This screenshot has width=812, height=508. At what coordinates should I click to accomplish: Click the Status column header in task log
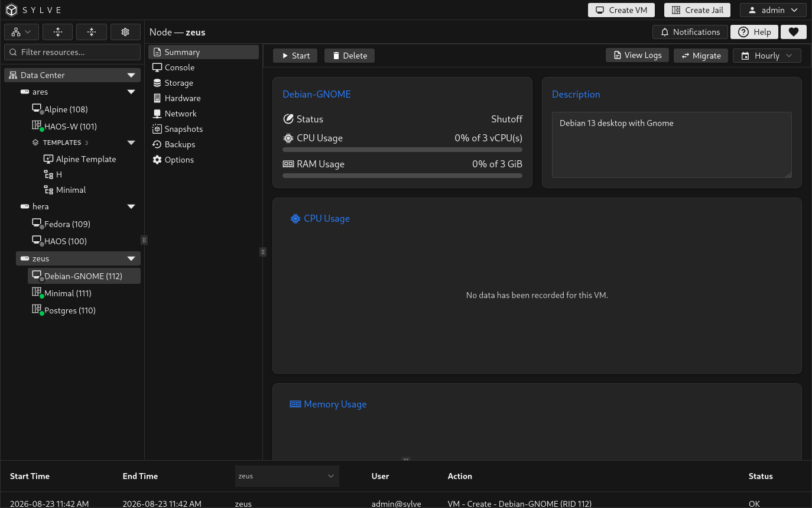[x=761, y=476]
